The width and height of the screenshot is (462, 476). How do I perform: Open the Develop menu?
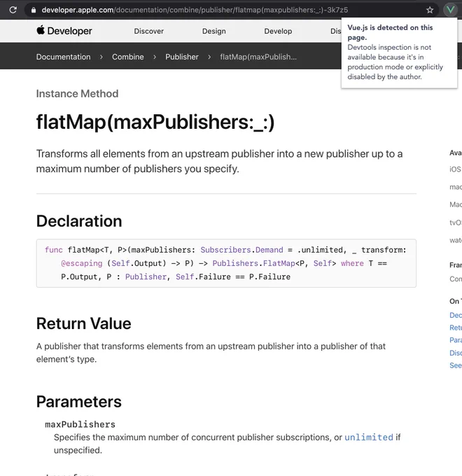pos(278,31)
